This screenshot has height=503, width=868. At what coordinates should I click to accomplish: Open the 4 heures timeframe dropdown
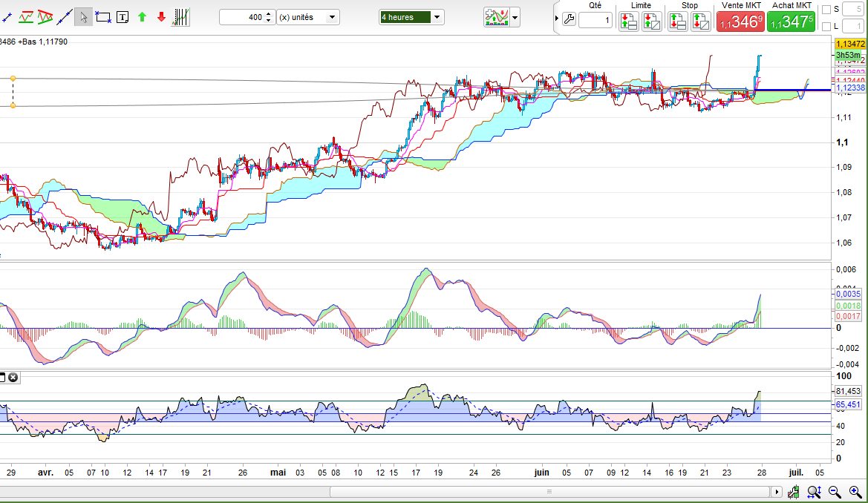(x=437, y=17)
